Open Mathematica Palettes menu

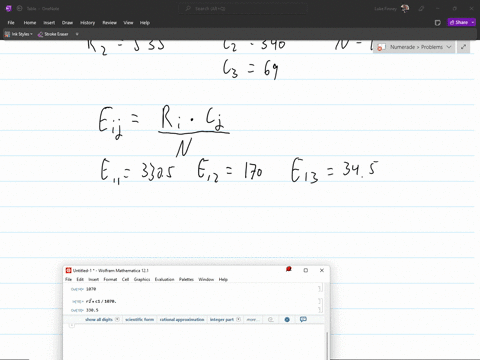[x=186, y=279]
